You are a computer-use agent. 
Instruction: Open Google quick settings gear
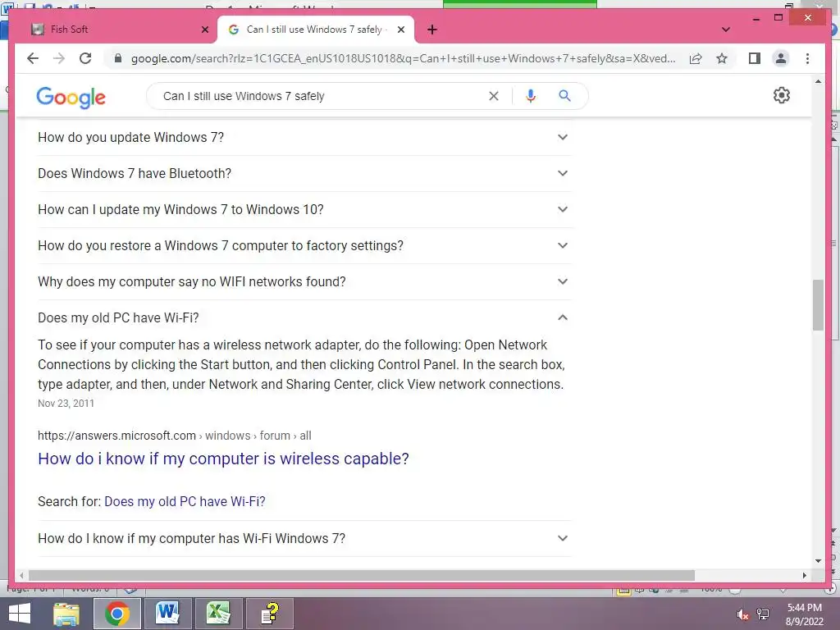click(781, 95)
